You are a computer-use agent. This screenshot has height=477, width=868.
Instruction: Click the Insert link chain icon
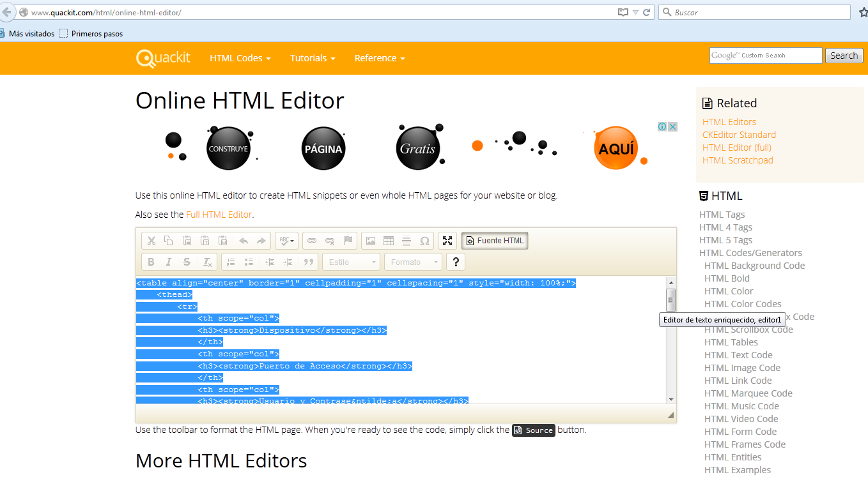coord(312,241)
